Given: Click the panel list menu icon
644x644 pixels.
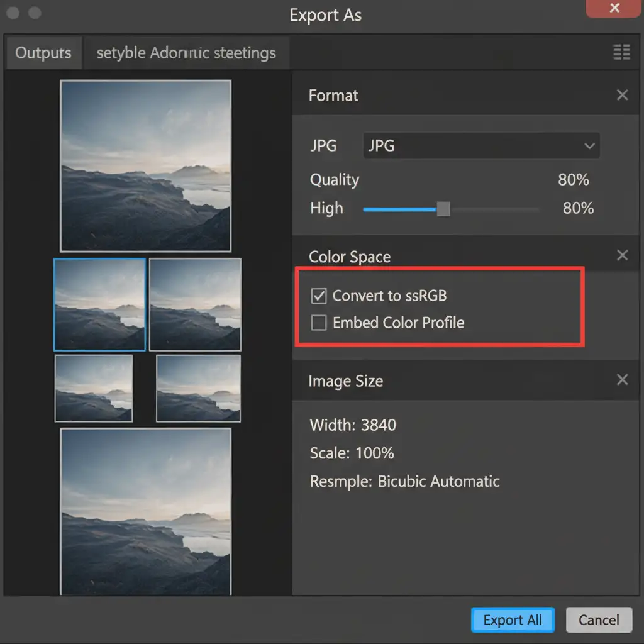Looking at the screenshot, I should point(621,52).
